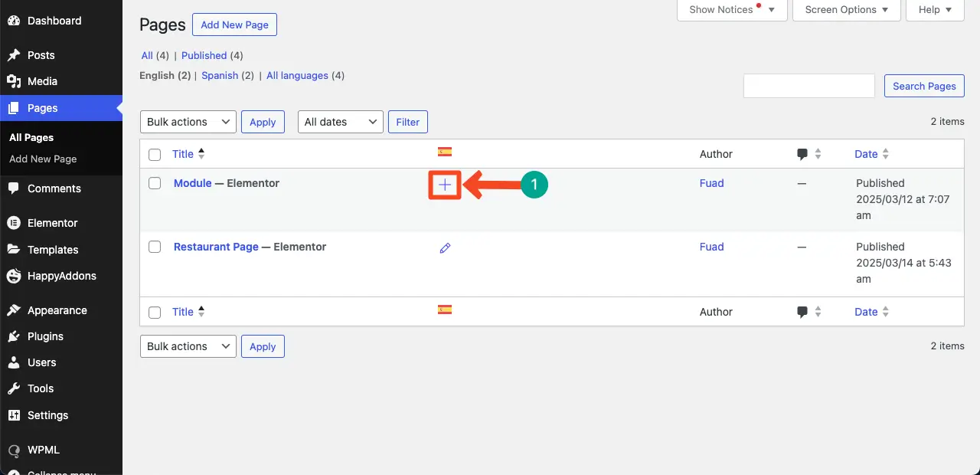Toggle the select-all checkbox in footer row
Image resolution: width=980 pixels, height=475 pixels.
click(x=155, y=313)
